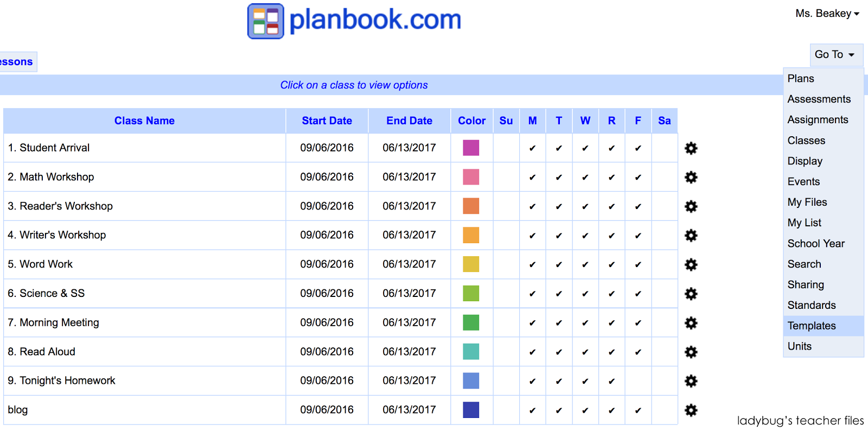868x431 pixels.
Task: Click the color swatch for Read Aloud
Action: point(471,352)
